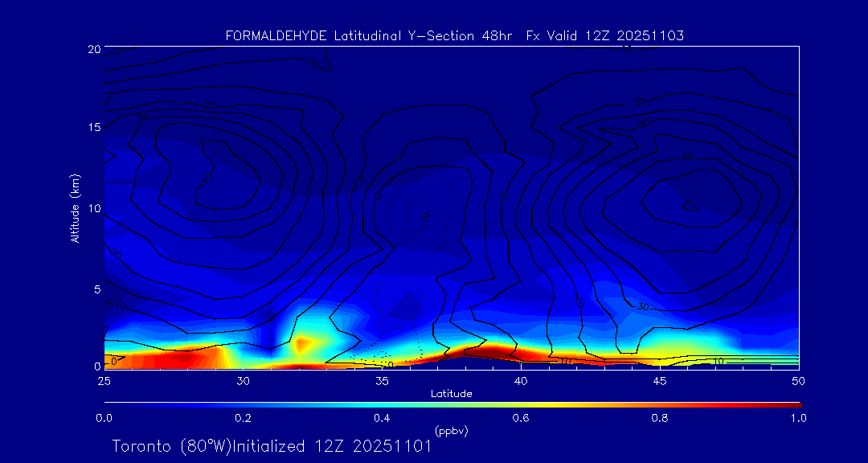Viewport: 868px width, 463px height.
Task: Click colorbar at the 0.4 cyan region
Action: 383,404
